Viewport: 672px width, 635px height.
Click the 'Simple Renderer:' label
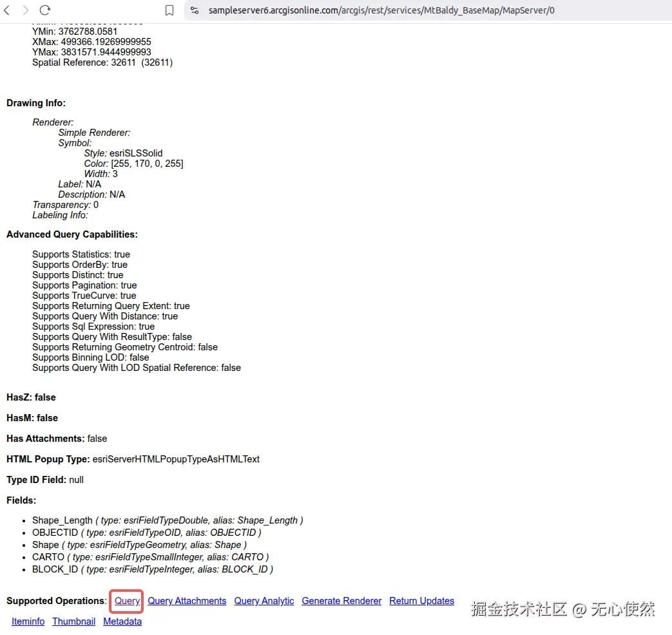pos(94,133)
